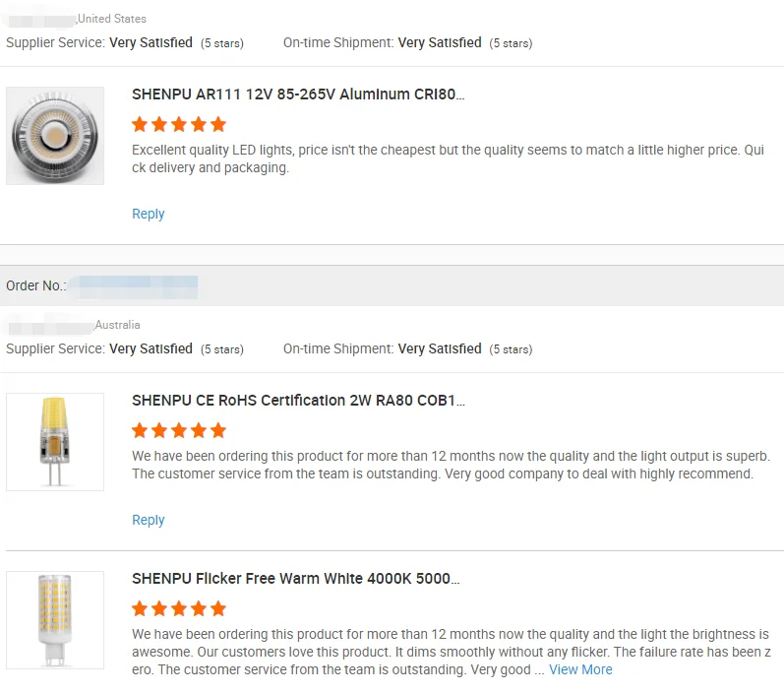The image size is (784, 693).
Task: Click the Australia reviewer location
Action: 118,325
